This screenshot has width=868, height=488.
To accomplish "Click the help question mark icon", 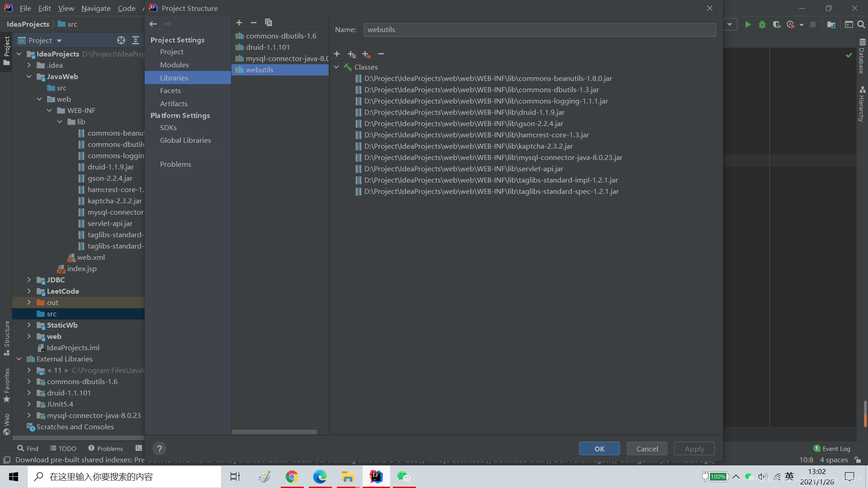I will (159, 449).
